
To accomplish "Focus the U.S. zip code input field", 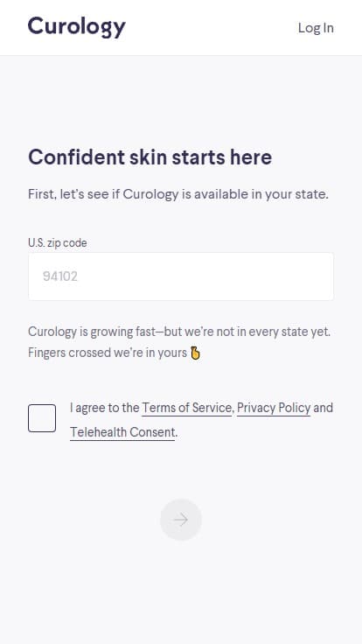I will pyautogui.click(x=181, y=276).
